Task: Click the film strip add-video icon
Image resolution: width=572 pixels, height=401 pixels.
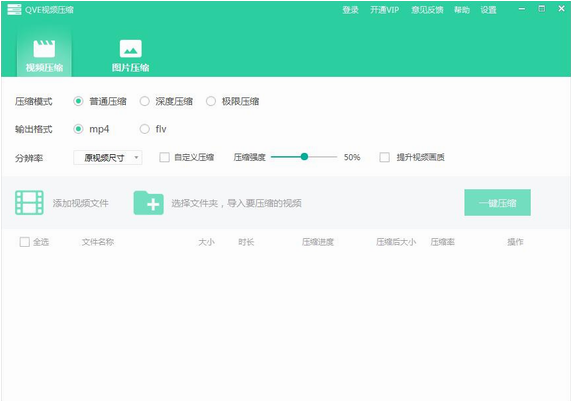Action: [x=29, y=203]
